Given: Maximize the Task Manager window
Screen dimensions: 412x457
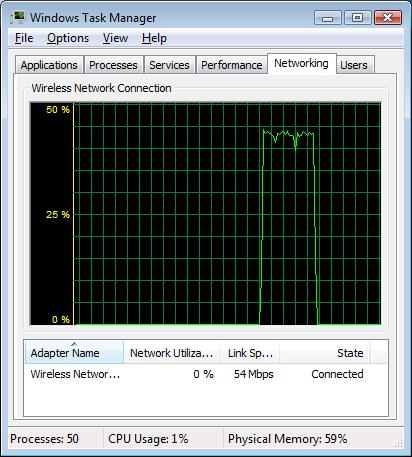Looking at the screenshot, I should point(357,17).
